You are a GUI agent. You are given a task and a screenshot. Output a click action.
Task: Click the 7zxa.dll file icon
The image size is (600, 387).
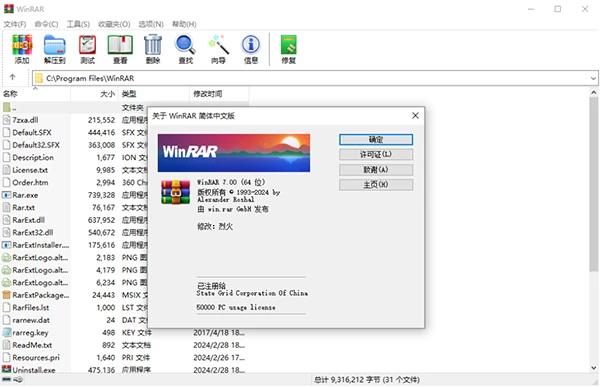pyautogui.click(x=7, y=120)
